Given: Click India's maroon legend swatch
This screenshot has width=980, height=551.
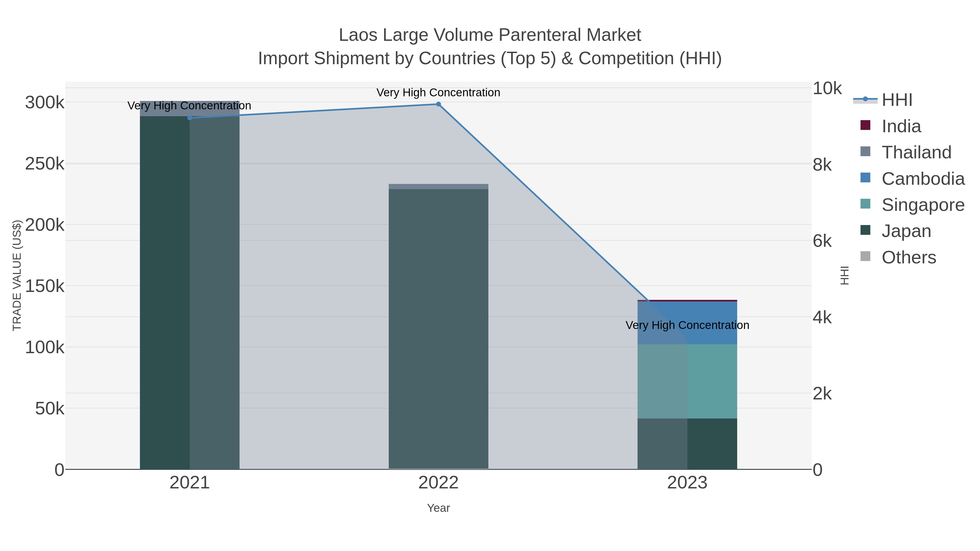Looking at the screenshot, I should 865,125.
